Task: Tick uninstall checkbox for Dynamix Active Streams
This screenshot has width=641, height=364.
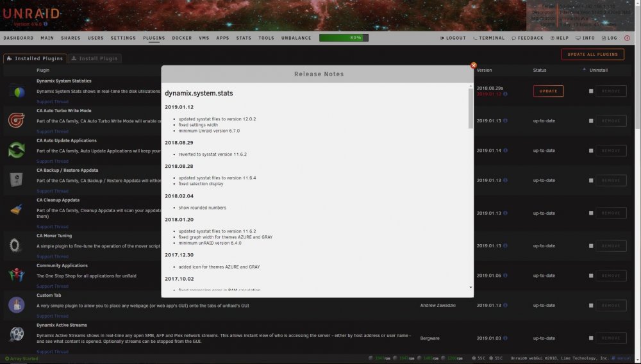Action: coord(591,338)
